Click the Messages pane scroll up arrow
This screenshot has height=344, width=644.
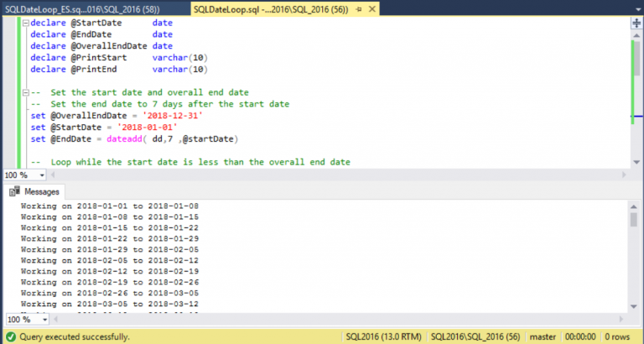(635, 206)
